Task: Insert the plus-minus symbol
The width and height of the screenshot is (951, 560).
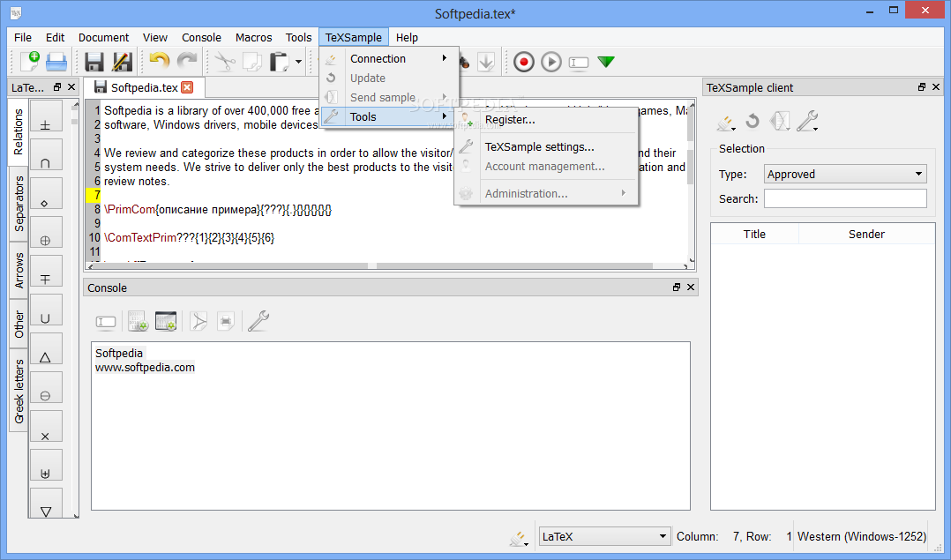Action: coord(46,116)
